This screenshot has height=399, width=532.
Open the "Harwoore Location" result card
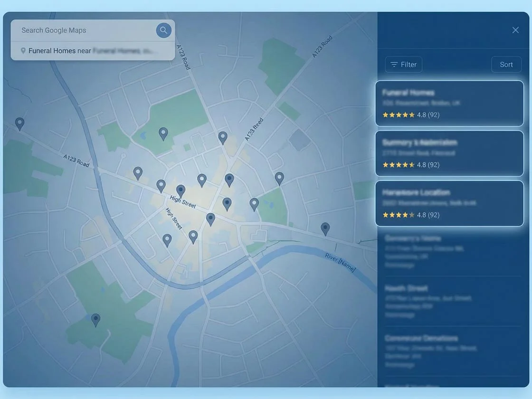point(449,203)
